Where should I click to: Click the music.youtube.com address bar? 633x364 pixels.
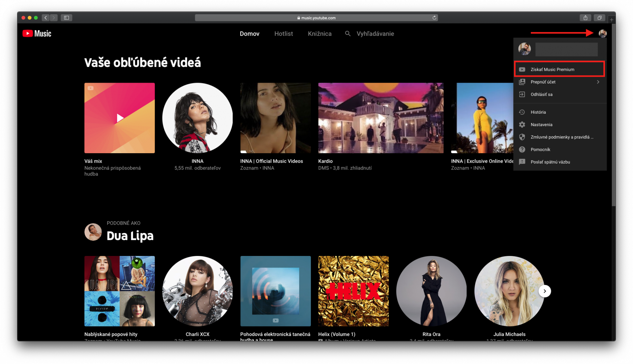[316, 18]
